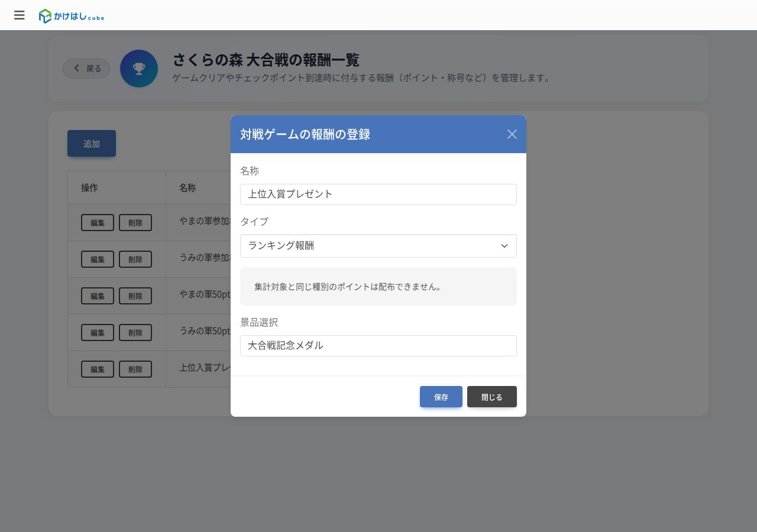
Task: Delete the うみの軍参加 row
Action: pyautogui.click(x=135, y=259)
